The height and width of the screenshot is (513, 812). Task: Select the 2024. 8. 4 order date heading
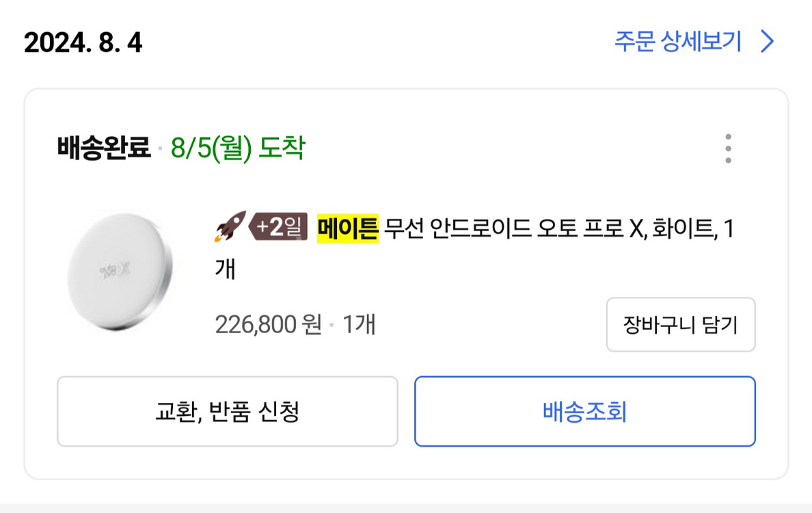pos(83,44)
